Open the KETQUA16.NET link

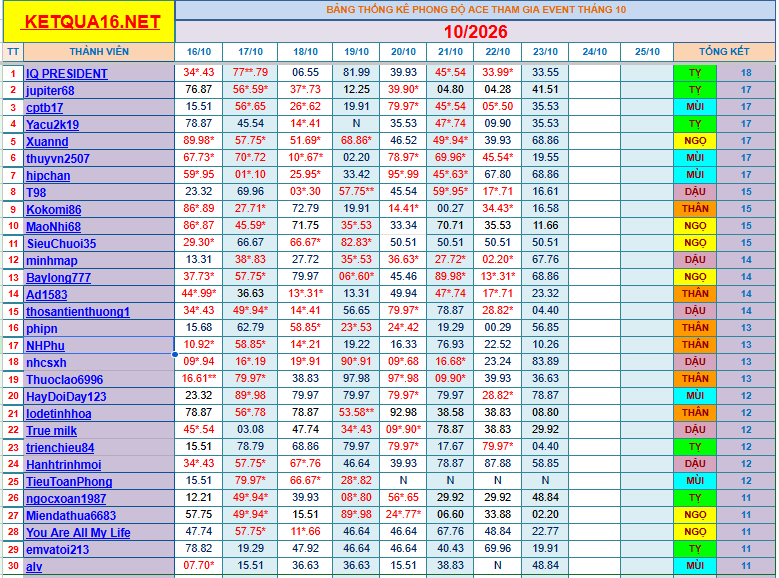click(92, 22)
